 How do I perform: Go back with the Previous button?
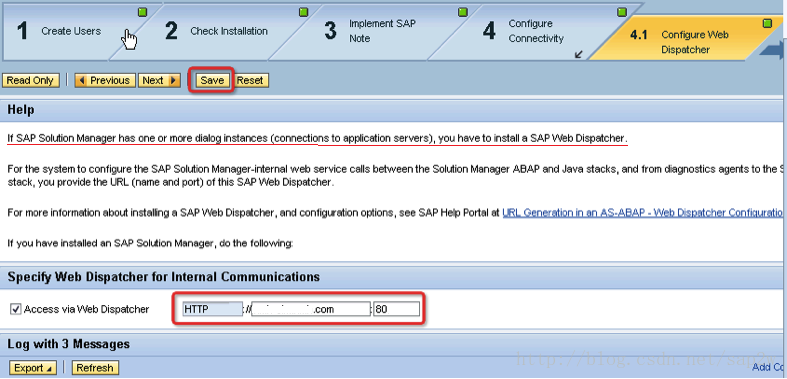click(x=105, y=80)
